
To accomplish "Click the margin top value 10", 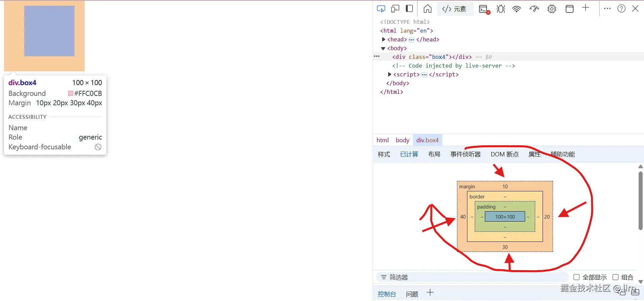I will click(505, 187).
